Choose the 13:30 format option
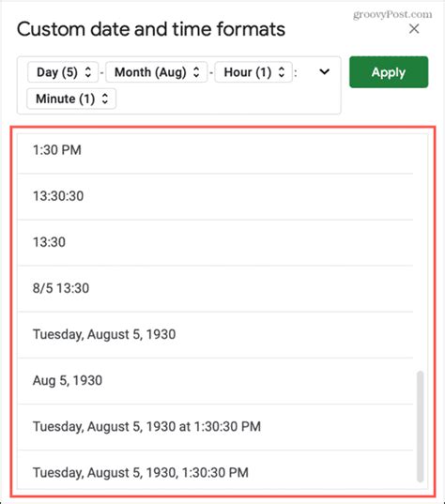445x504 pixels. coord(215,243)
